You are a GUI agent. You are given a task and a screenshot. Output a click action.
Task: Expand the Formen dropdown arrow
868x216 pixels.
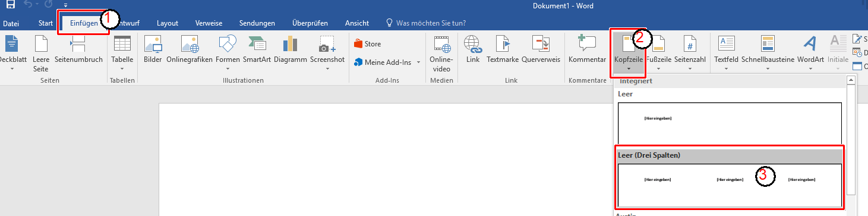[x=228, y=68]
